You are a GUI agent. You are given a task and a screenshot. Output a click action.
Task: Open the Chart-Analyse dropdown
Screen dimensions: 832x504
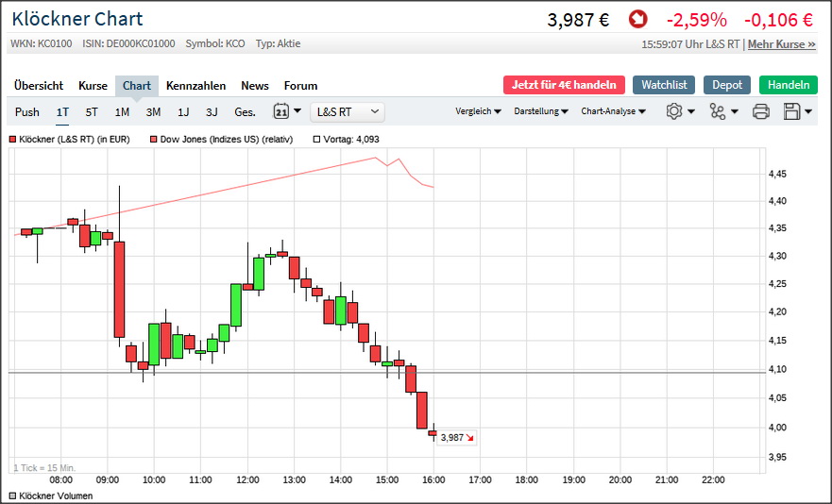pyautogui.click(x=614, y=111)
